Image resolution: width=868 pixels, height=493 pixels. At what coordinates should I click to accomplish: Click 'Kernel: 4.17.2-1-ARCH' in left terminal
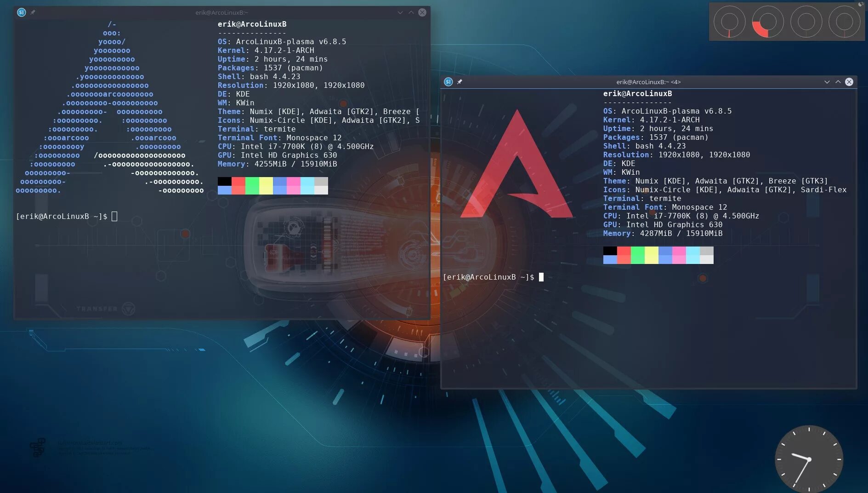click(x=266, y=50)
